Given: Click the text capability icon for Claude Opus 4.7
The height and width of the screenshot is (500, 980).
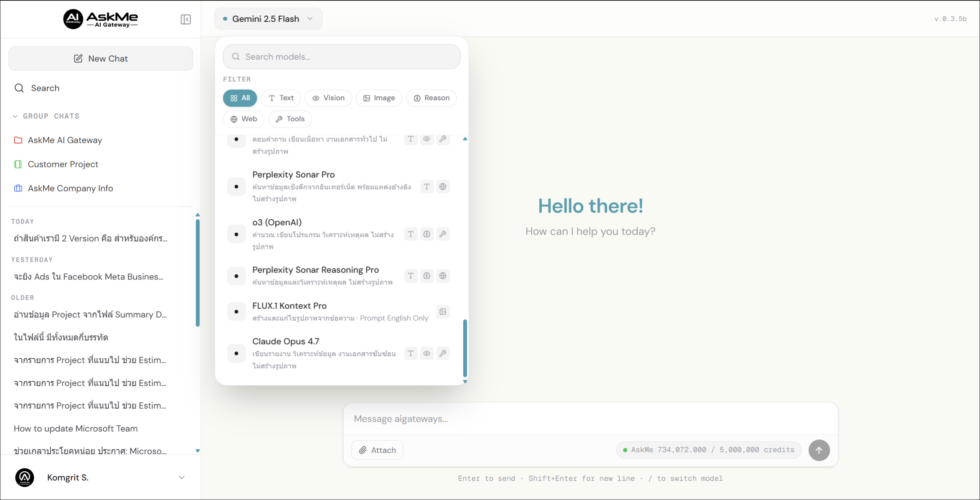Looking at the screenshot, I should (x=410, y=353).
